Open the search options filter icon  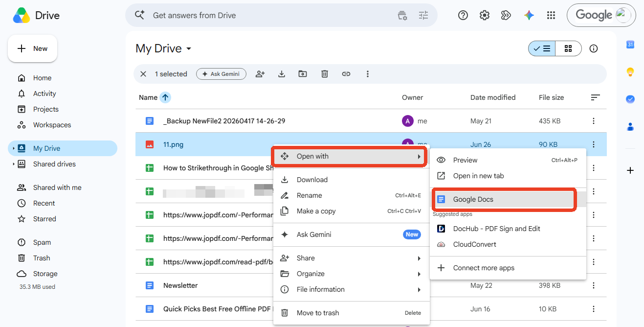(402, 15)
